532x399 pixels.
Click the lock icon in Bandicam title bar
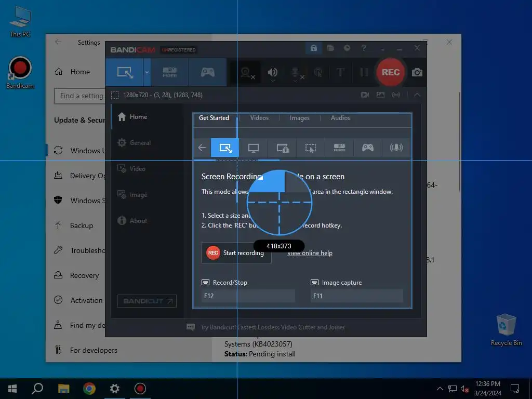[313, 48]
